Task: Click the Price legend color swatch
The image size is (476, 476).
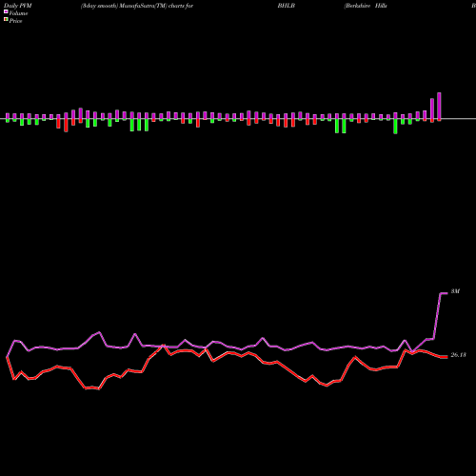Action: click(6, 20)
